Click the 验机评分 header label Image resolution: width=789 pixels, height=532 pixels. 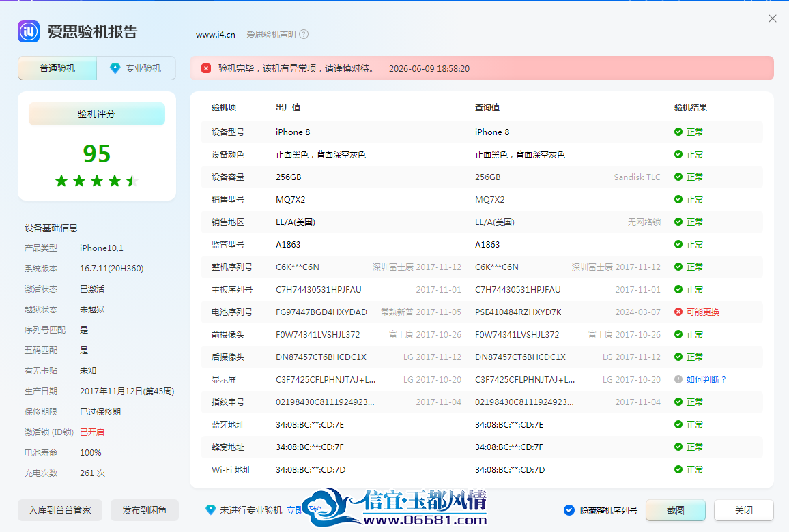[x=97, y=114]
